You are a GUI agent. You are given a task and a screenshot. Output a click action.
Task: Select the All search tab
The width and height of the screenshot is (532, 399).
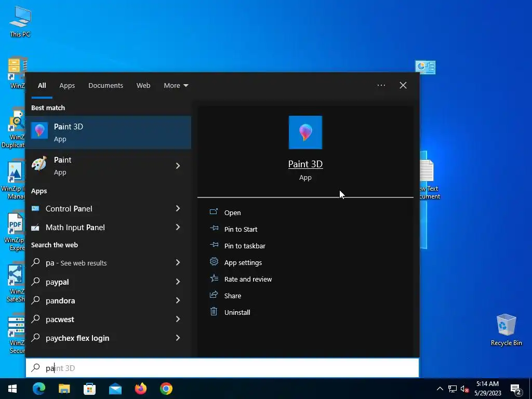(x=42, y=86)
